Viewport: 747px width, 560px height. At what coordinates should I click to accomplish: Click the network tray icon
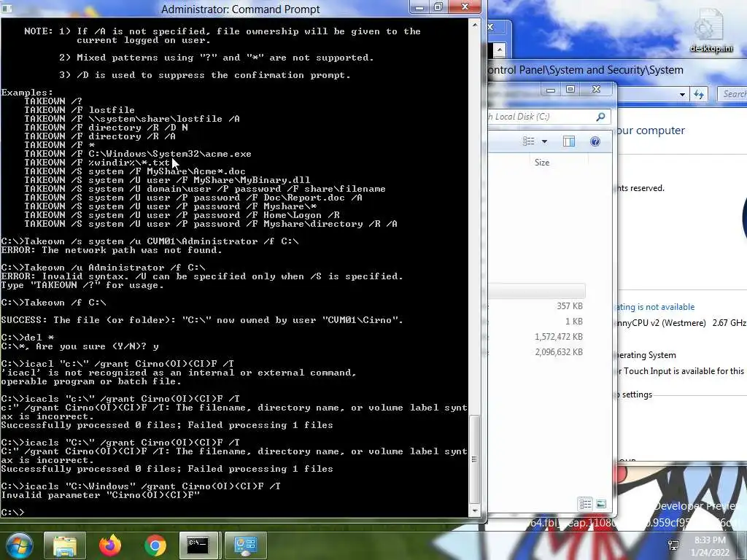pyautogui.click(x=673, y=545)
